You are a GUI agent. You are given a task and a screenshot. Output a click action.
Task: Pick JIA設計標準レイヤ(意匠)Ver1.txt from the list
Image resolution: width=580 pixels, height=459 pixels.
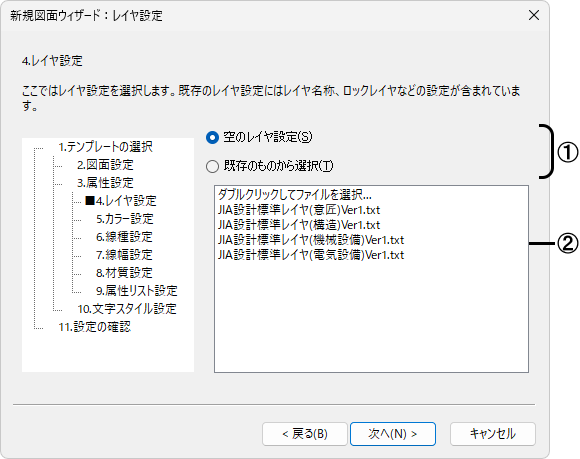tap(299, 210)
